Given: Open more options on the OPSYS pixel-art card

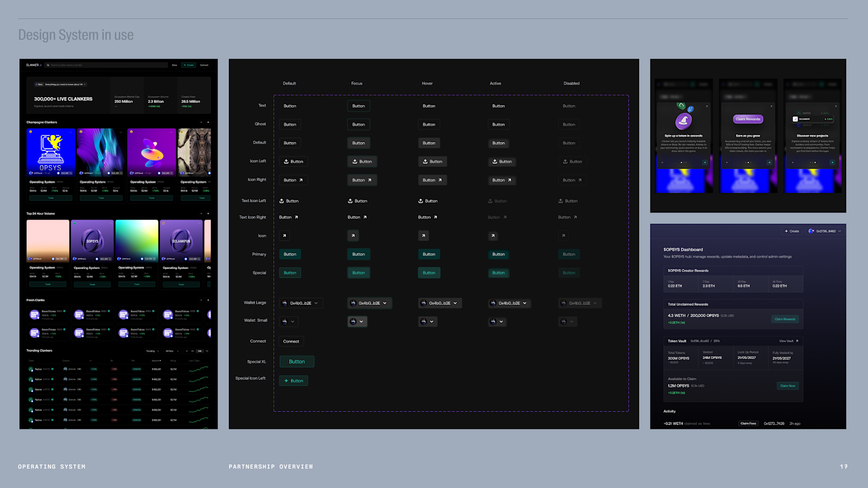Looking at the screenshot, I should click(x=70, y=132).
